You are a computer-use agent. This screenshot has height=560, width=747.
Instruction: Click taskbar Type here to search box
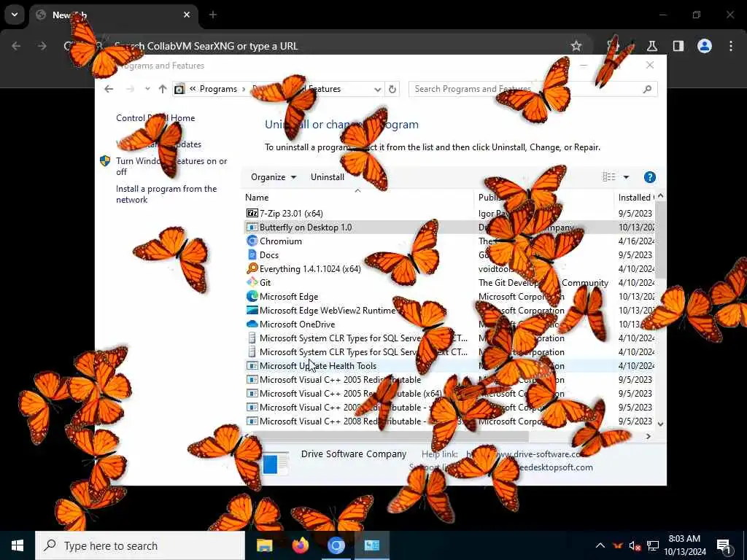[139, 545]
